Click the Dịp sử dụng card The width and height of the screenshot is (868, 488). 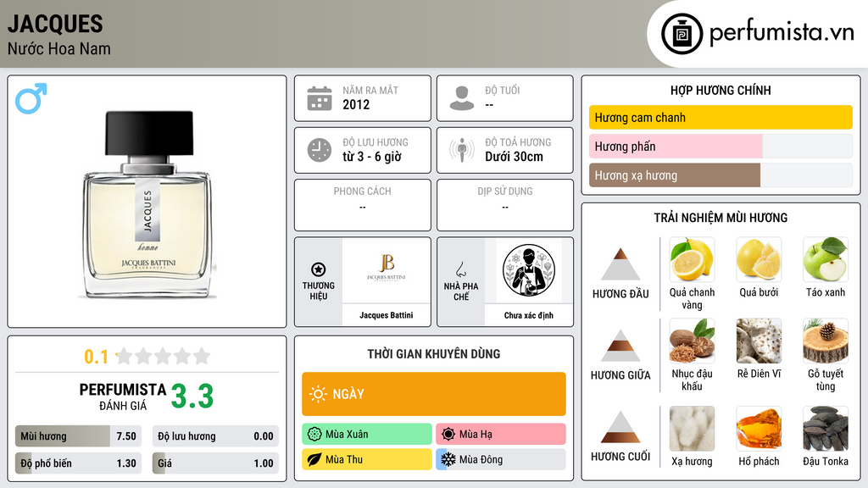pyautogui.click(x=505, y=205)
